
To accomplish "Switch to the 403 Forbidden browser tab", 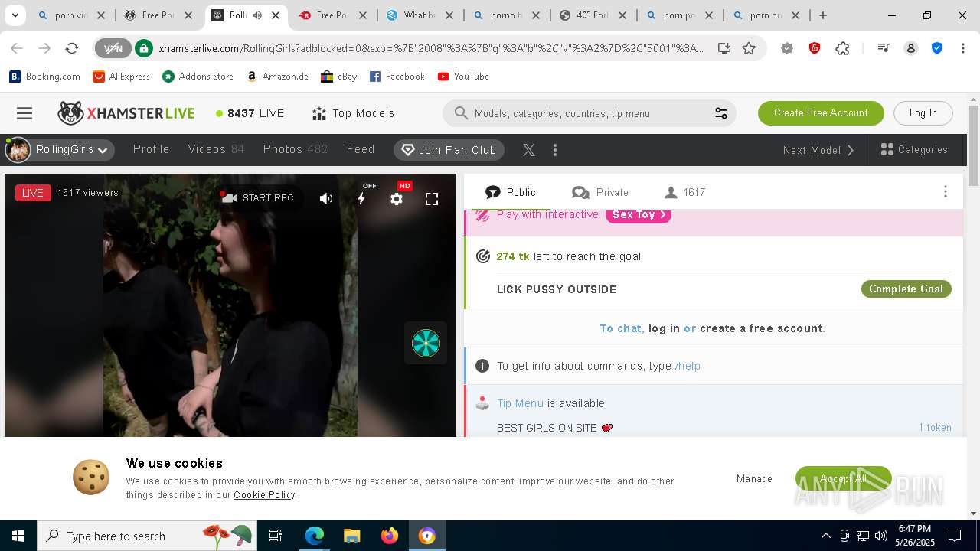I will coord(593,15).
